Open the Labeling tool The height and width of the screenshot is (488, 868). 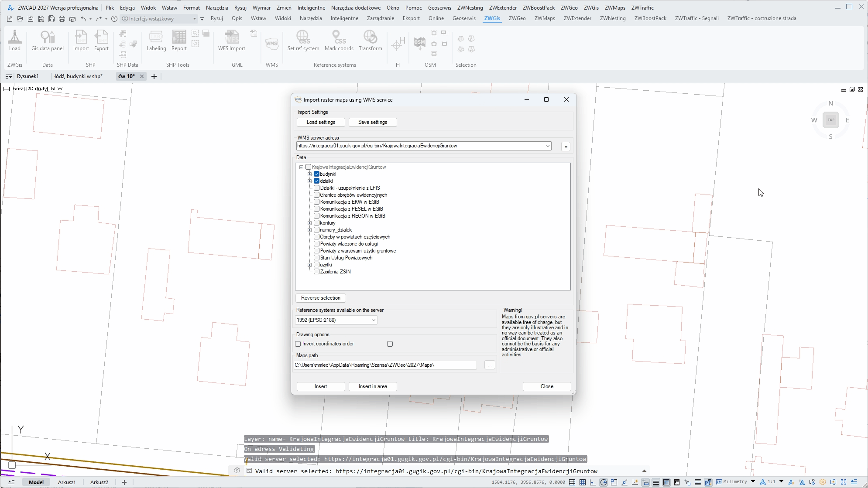pos(156,40)
